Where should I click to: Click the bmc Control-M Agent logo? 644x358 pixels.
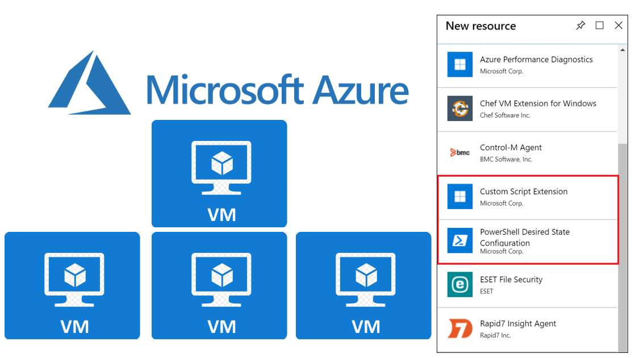[x=459, y=152]
